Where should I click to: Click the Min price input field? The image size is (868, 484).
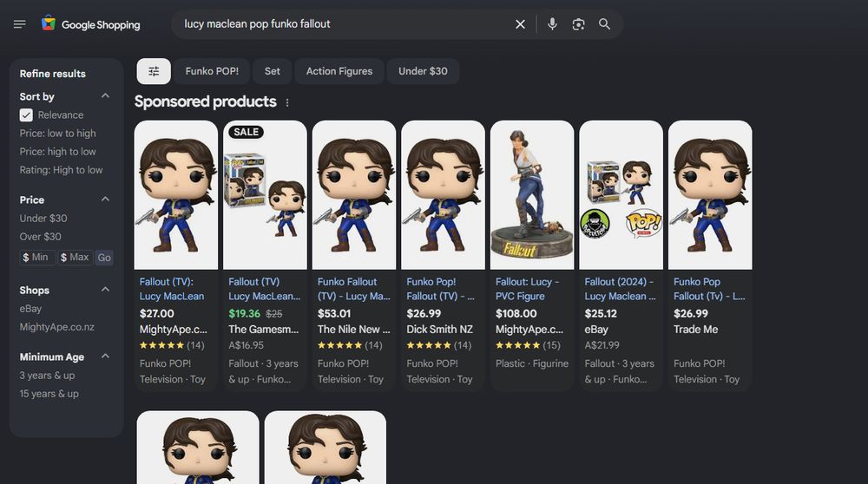tap(37, 258)
